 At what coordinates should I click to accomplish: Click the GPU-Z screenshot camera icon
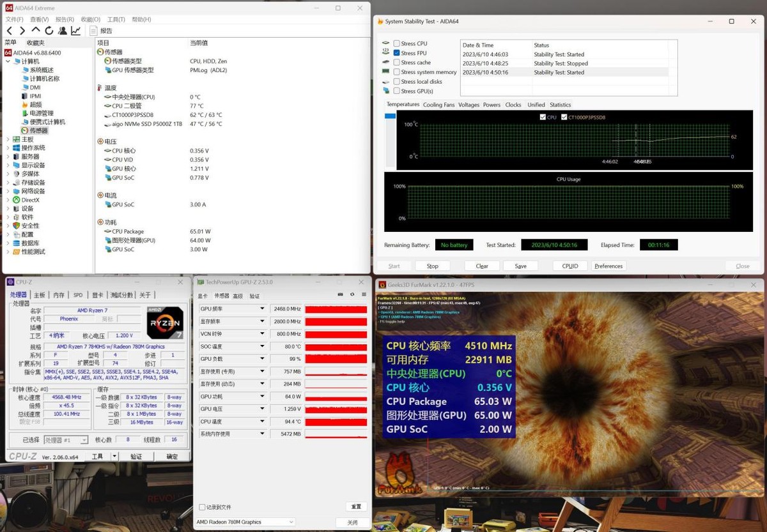(341, 295)
